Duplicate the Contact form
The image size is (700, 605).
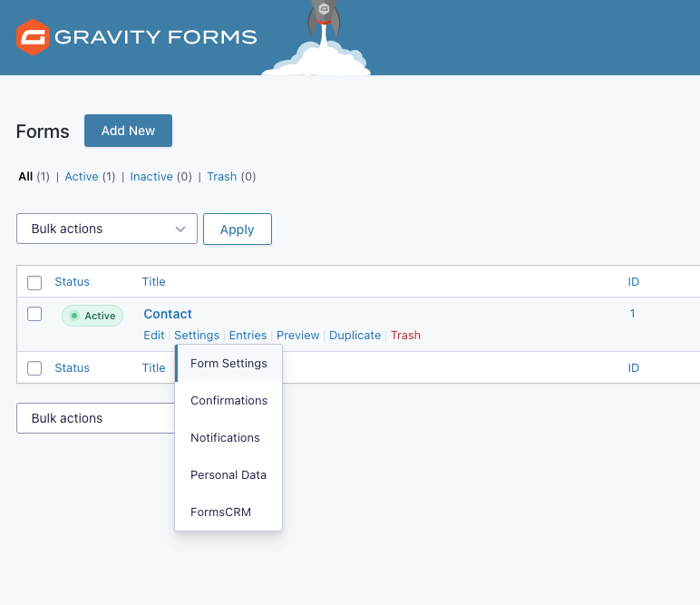coord(355,336)
